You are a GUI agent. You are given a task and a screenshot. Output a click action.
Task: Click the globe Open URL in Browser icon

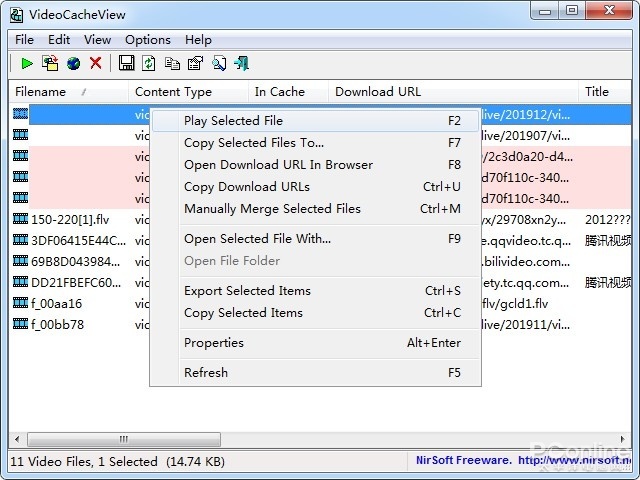tap(73, 64)
